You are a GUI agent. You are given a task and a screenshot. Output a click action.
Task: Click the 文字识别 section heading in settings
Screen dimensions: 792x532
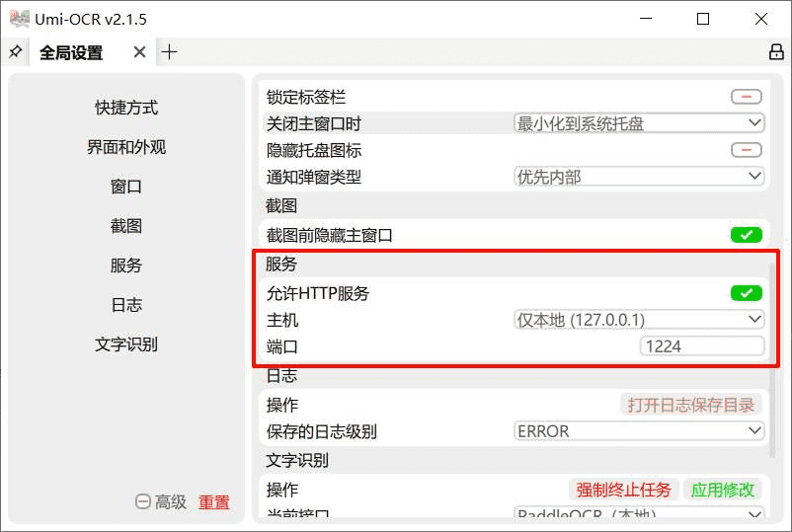[297, 460]
